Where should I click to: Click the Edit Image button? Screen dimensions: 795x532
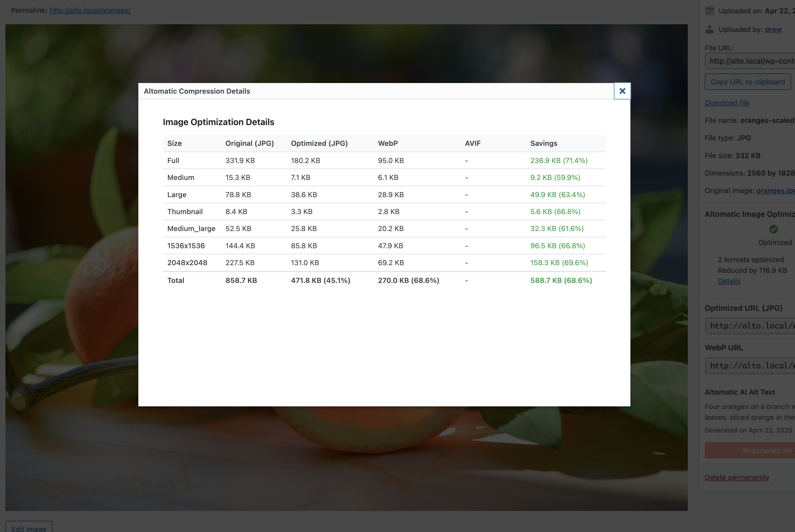pyautogui.click(x=29, y=528)
